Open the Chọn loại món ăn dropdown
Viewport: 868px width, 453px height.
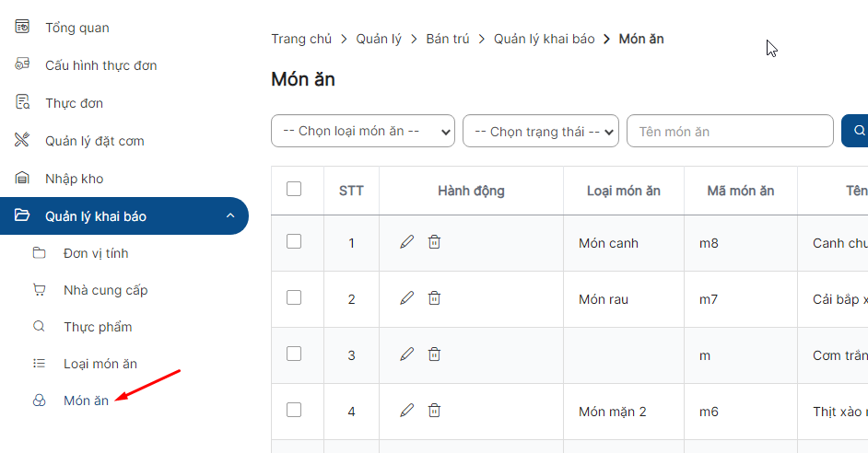pyautogui.click(x=363, y=131)
